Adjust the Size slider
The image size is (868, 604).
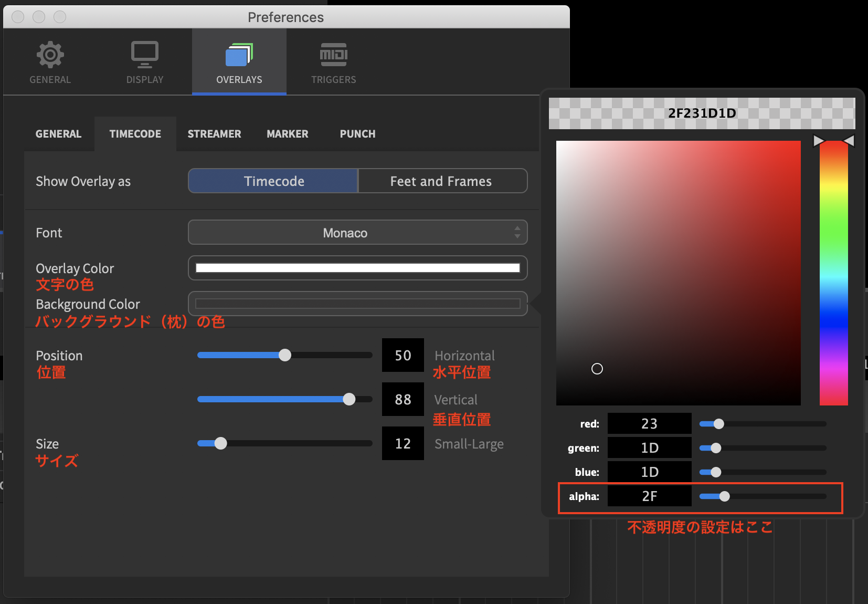pyautogui.click(x=284, y=444)
